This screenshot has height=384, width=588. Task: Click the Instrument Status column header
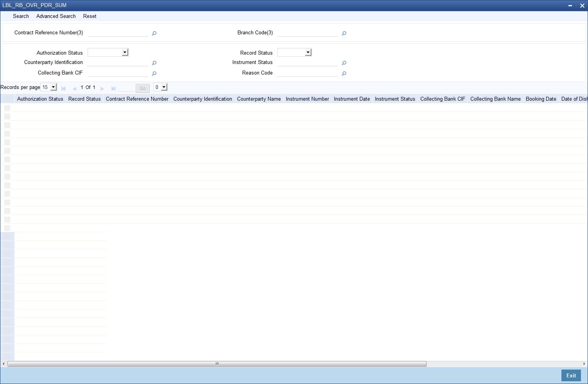(395, 99)
